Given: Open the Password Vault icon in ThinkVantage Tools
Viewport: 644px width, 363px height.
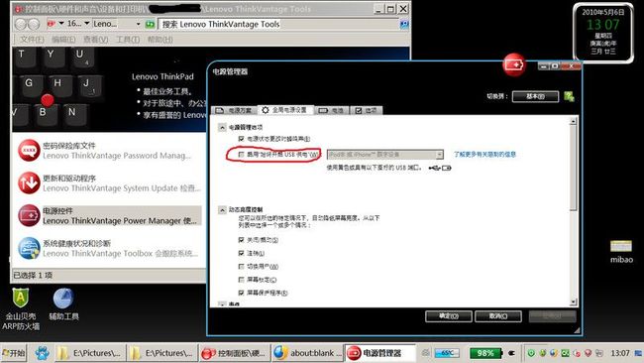Looking at the screenshot, I should point(29,150).
